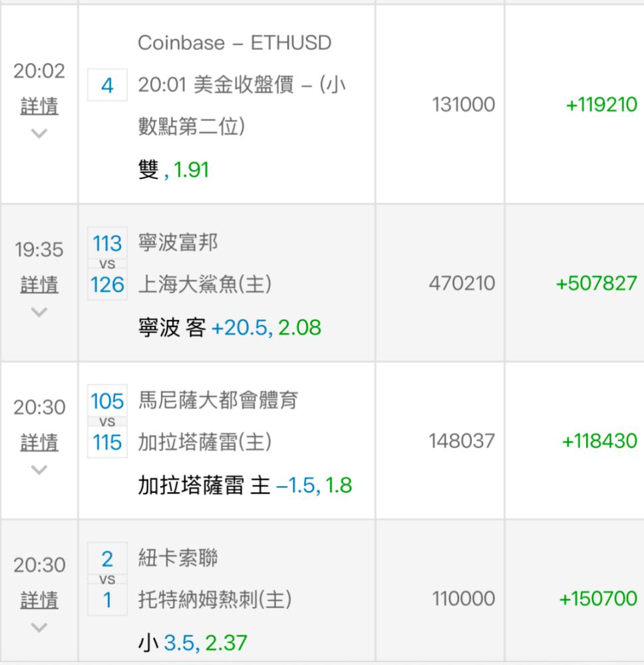Click result box showing 4
The width and height of the screenshot is (644, 665).
[x=107, y=86]
